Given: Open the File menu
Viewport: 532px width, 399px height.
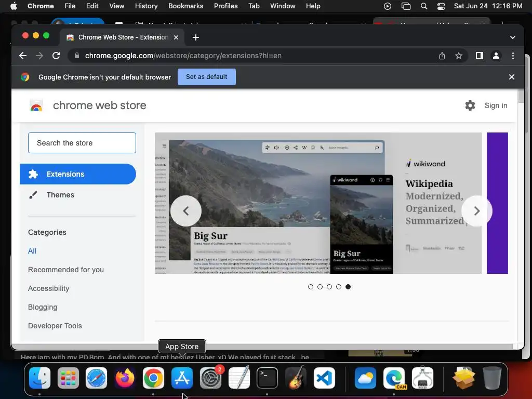Looking at the screenshot, I should pos(70,6).
